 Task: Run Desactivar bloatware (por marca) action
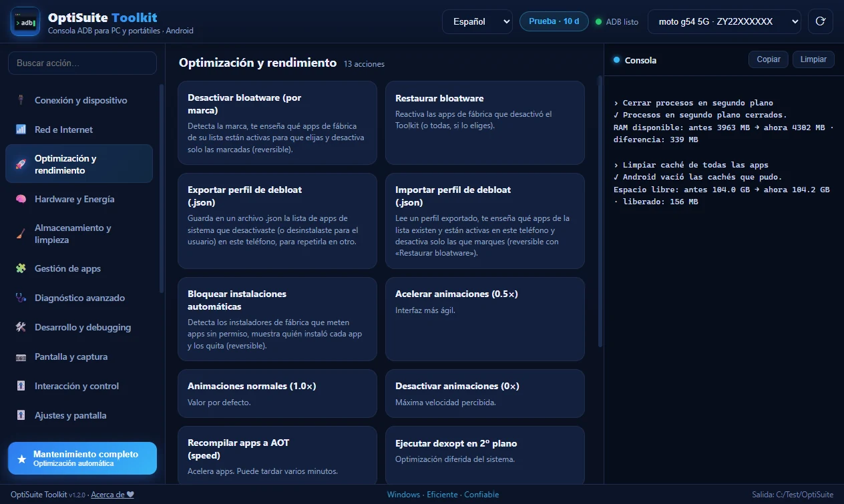(277, 123)
